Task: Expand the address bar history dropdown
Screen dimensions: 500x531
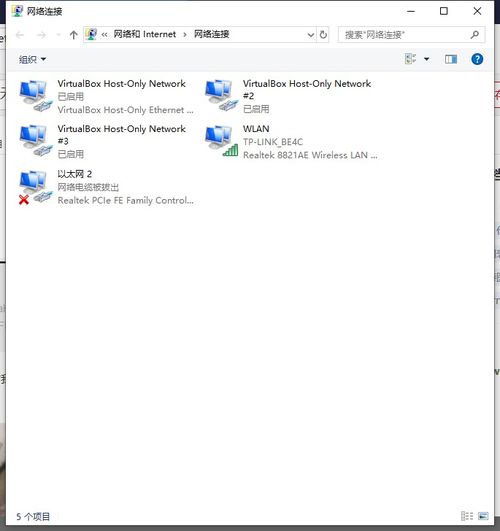Action: pyautogui.click(x=310, y=35)
